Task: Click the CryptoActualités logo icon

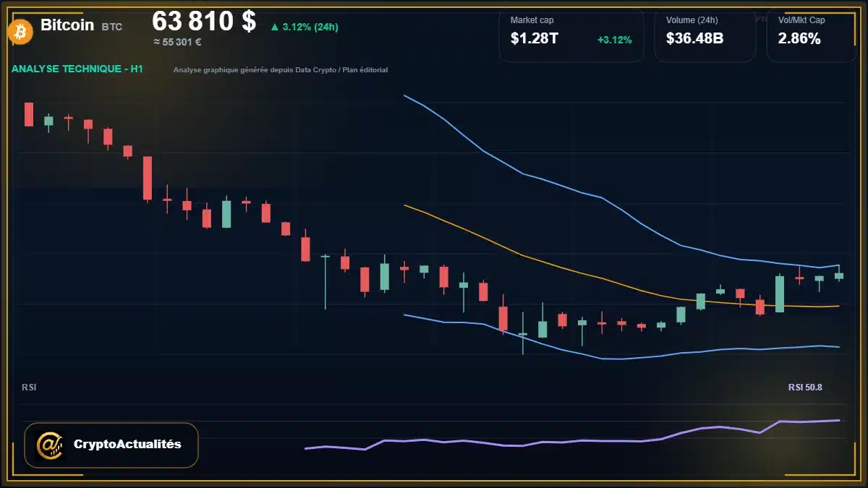Action: pos(49,445)
